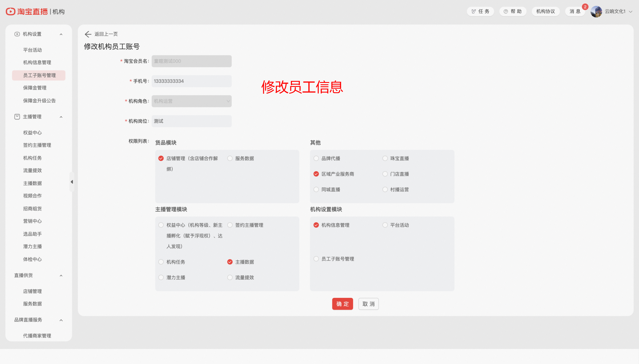
Task: Open 机构信息管理 in the sidebar
Action: tap(37, 62)
